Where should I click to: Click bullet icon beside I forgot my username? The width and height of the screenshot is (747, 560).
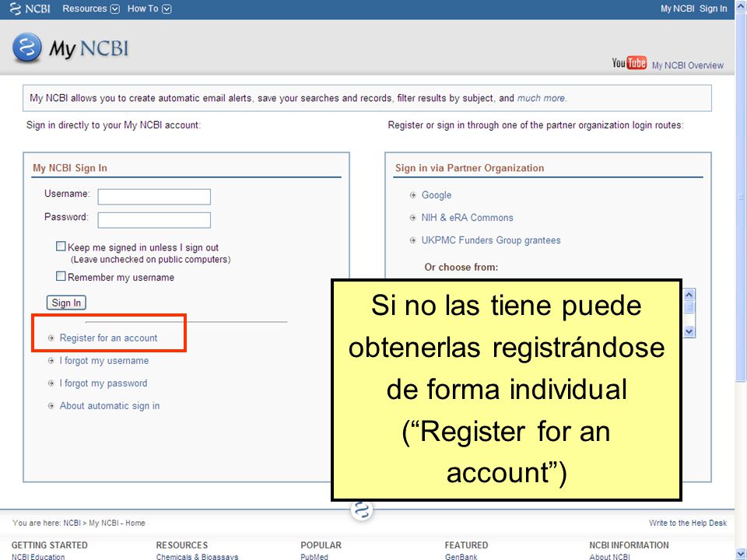click(x=51, y=361)
